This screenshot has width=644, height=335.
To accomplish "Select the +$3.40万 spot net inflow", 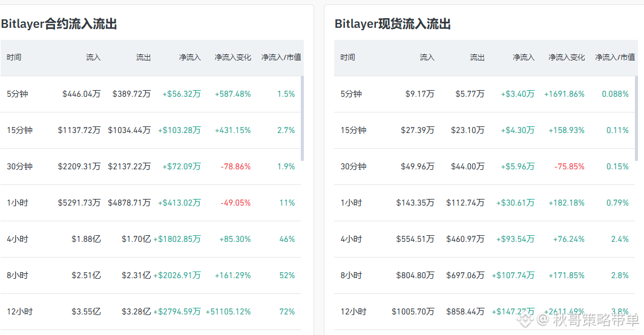I will (517, 94).
